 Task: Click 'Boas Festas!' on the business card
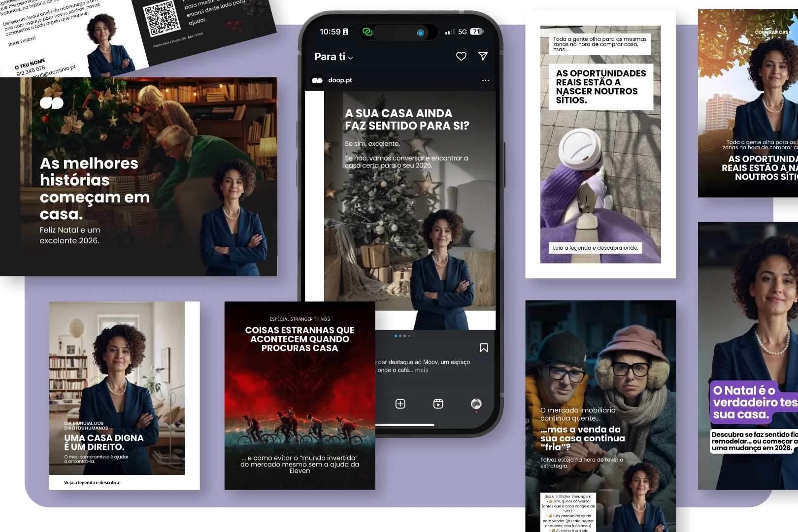pyautogui.click(x=22, y=41)
